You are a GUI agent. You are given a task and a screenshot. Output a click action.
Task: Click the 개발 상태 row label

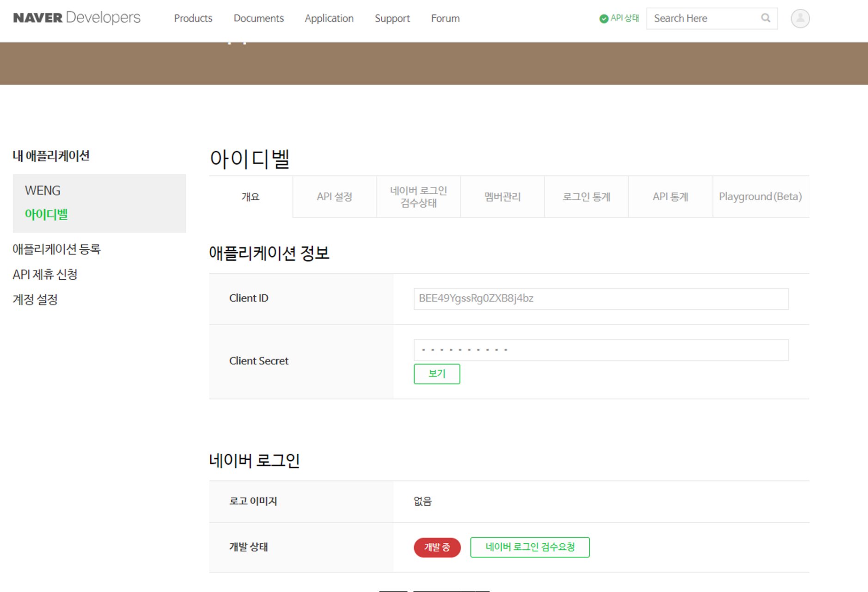tap(249, 547)
